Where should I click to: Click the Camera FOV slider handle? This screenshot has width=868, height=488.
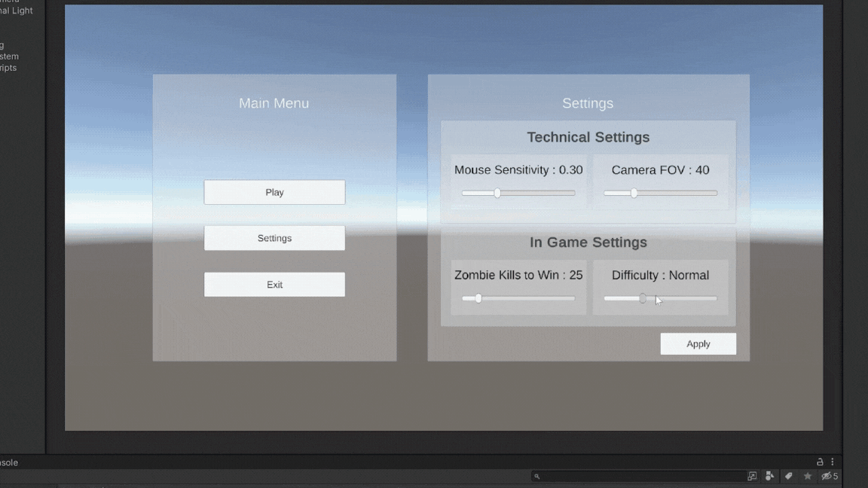click(634, 194)
